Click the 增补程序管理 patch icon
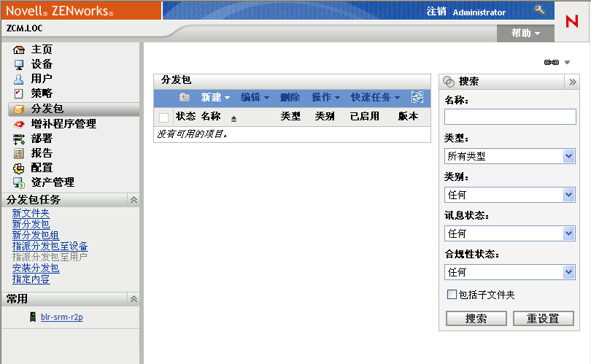Image resolution: width=591 pixels, height=364 pixels. (x=18, y=124)
